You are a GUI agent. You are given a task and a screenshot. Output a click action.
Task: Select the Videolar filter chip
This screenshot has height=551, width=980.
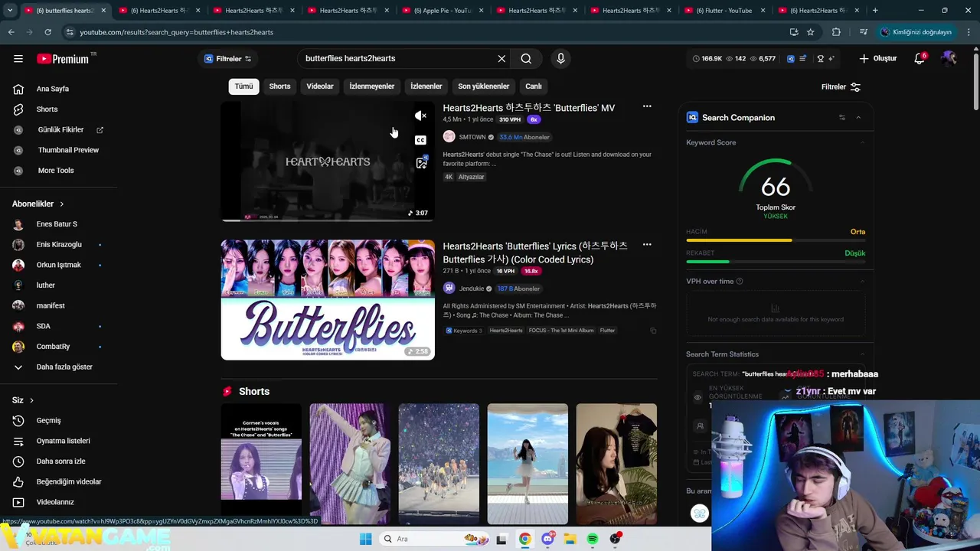[x=320, y=86]
